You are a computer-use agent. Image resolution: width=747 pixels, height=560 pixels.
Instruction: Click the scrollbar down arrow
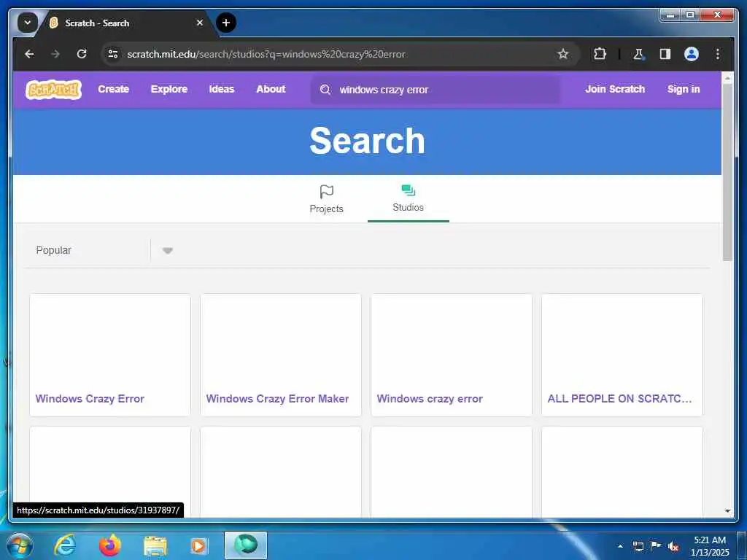[x=727, y=511]
